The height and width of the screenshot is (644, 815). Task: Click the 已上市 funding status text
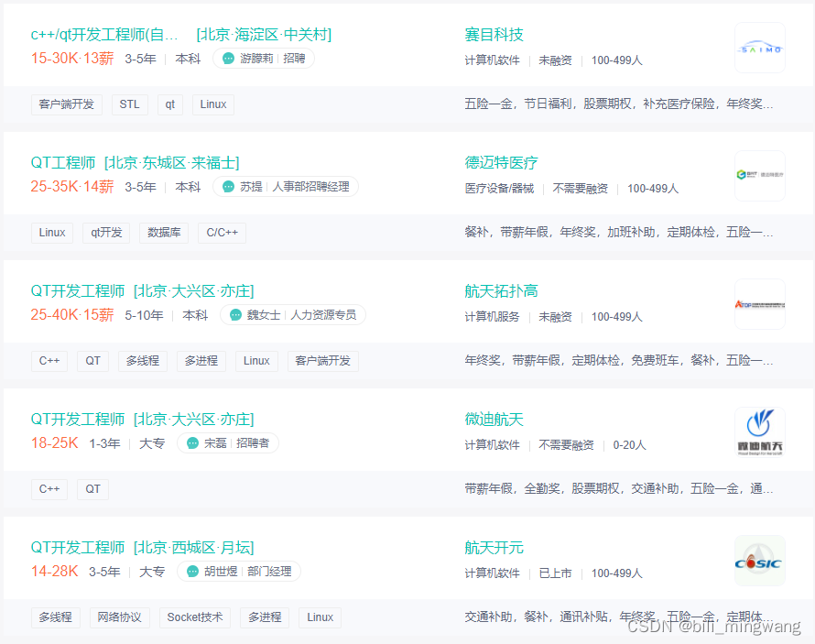(555, 573)
